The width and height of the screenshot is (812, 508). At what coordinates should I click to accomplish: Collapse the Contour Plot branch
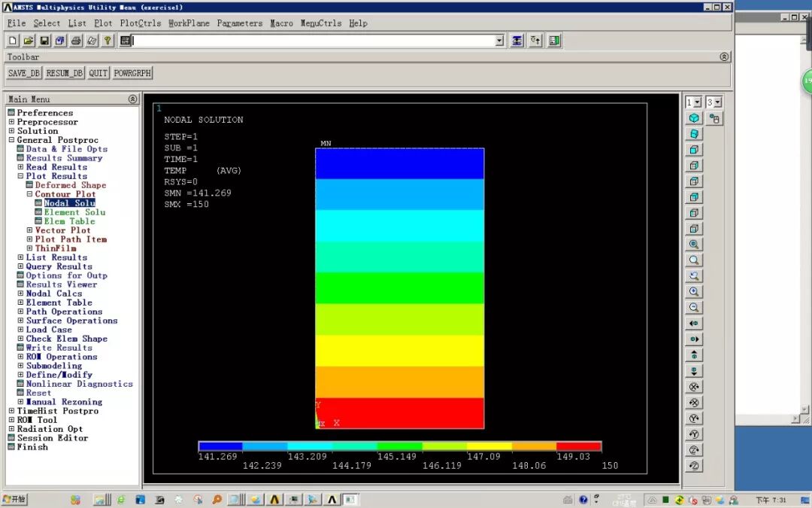29,193
